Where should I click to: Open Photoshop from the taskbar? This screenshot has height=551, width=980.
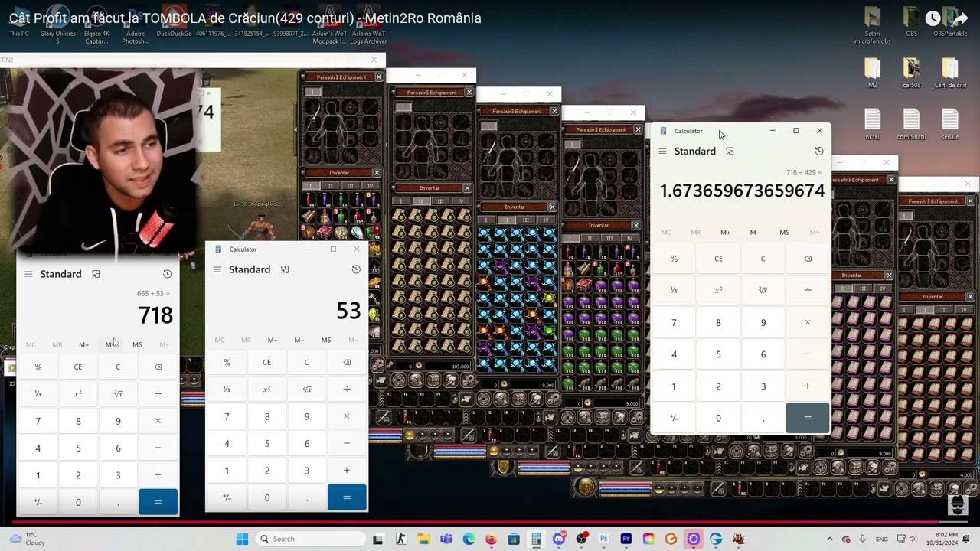603,539
